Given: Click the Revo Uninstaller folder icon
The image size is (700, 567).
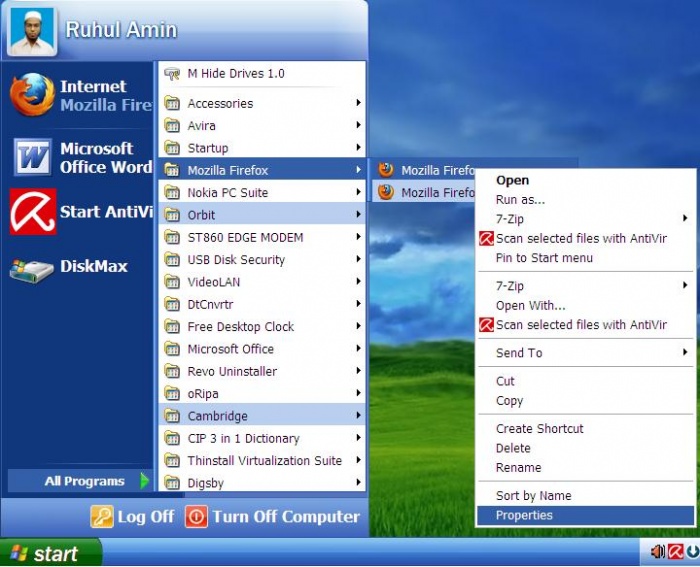Looking at the screenshot, I should (172, 371).
